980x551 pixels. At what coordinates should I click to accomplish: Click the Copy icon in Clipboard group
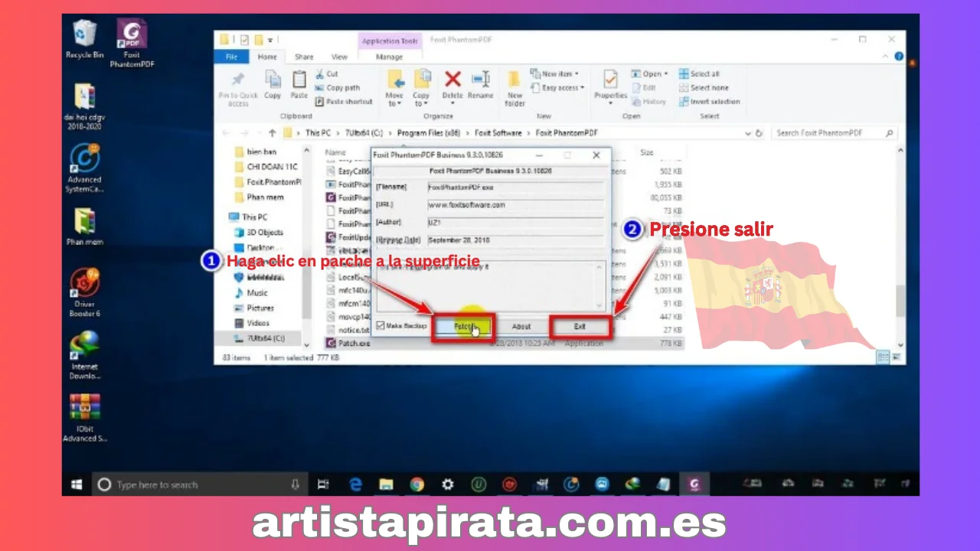[x=273, y=79]
